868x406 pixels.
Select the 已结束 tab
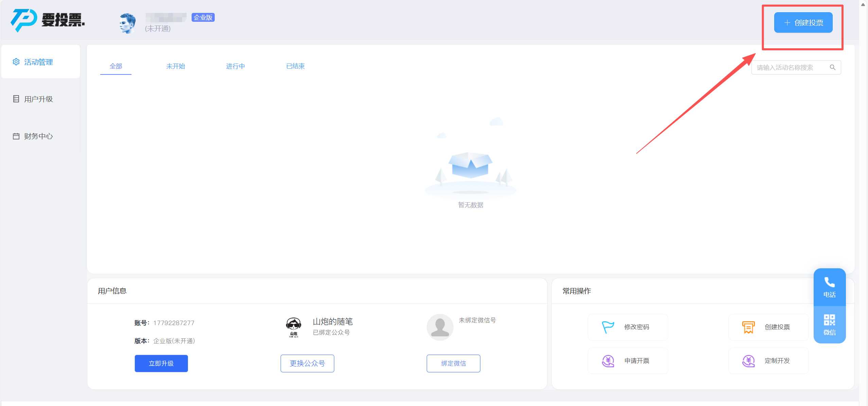click(x=295, y=66)
